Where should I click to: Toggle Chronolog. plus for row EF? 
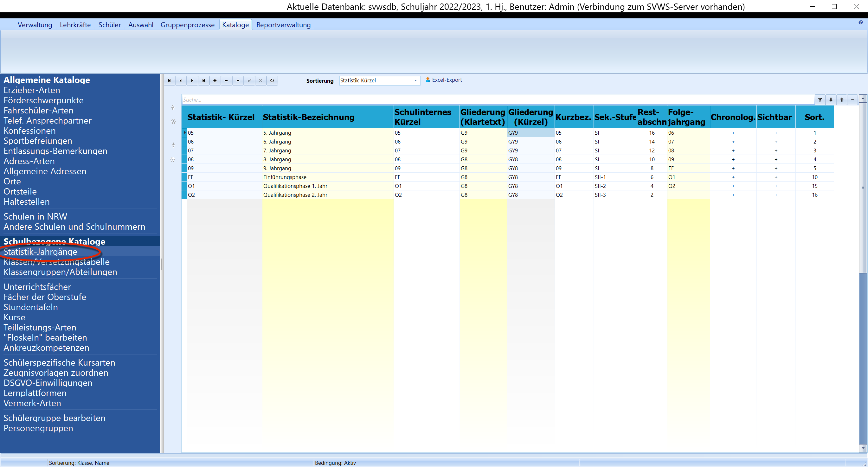tap(733, 177)
